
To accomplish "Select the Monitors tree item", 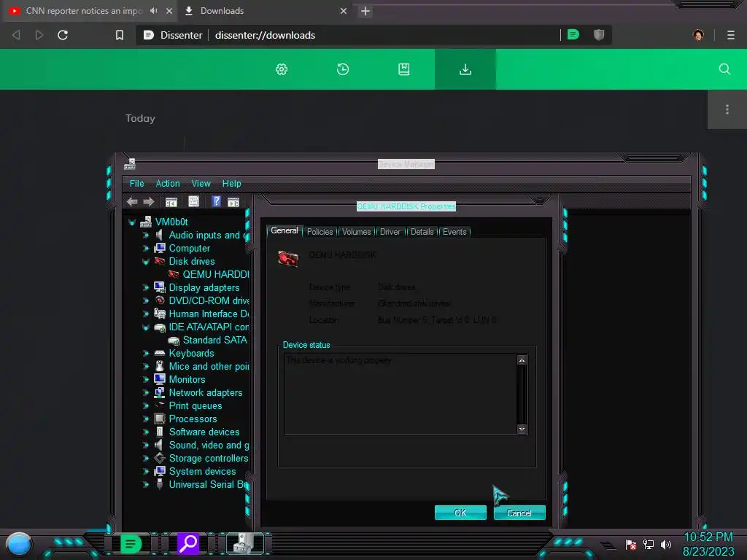I will 187,379.
